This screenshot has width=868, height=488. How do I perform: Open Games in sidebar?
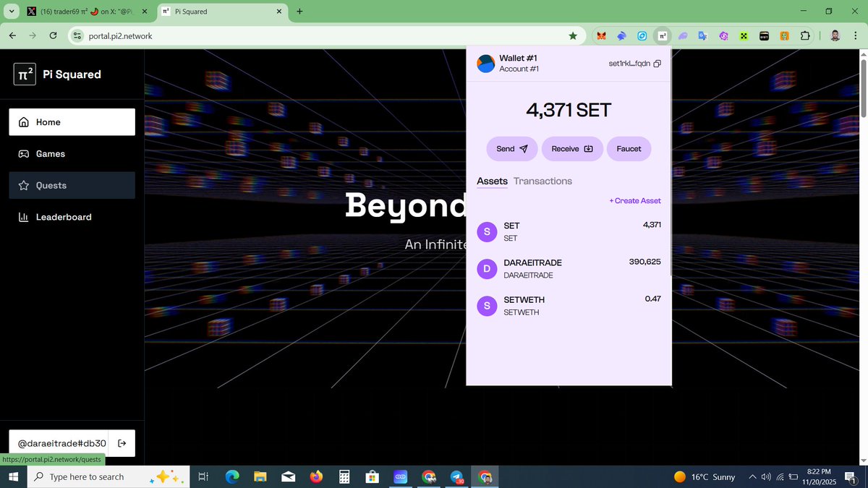click(72, 154)
